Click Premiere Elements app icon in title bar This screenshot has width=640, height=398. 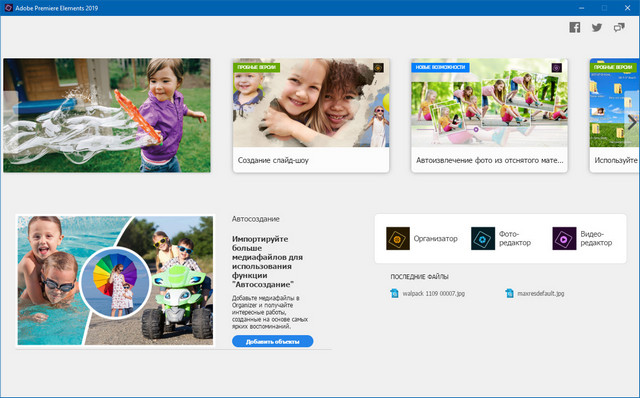8,8
